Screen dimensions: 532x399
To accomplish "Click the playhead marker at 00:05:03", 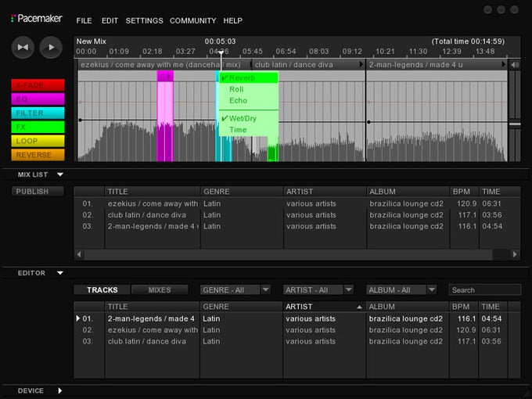I will coord(221,52).
